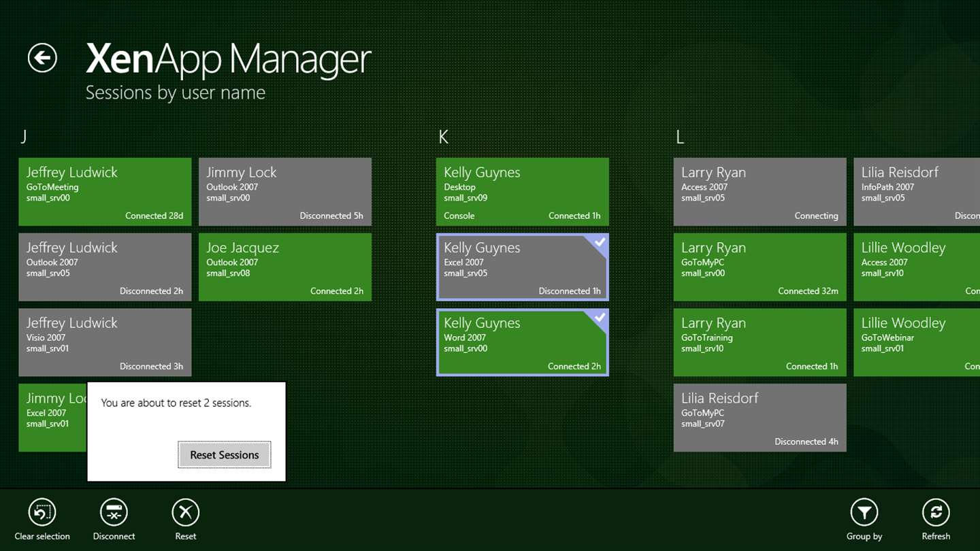The height and width of the screenshot is (551, 980).
Task: Select Lilia Reisdorf InfoPath 2007 tile
Action: [x=917, y=192]
